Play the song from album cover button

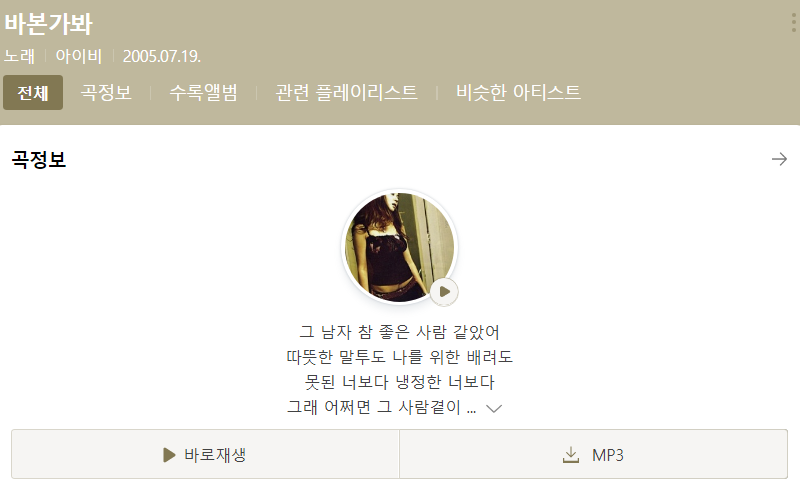[444, 292]
